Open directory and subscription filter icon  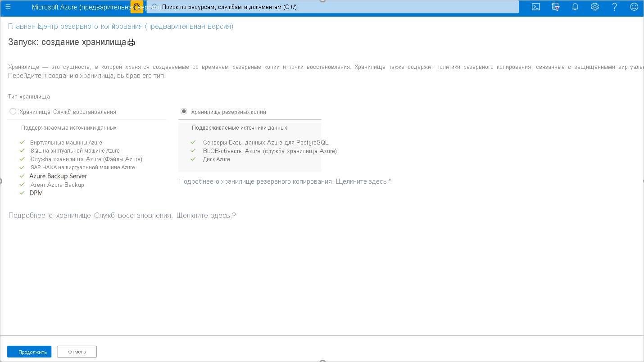556,7
